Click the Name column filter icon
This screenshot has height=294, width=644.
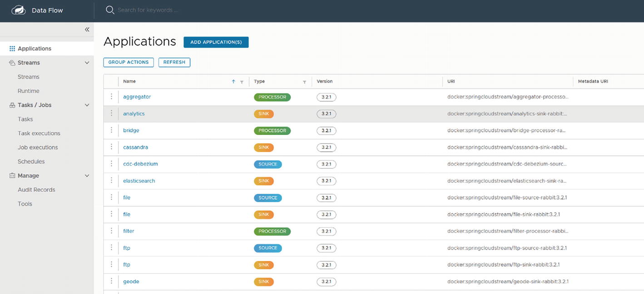(242, 82)
